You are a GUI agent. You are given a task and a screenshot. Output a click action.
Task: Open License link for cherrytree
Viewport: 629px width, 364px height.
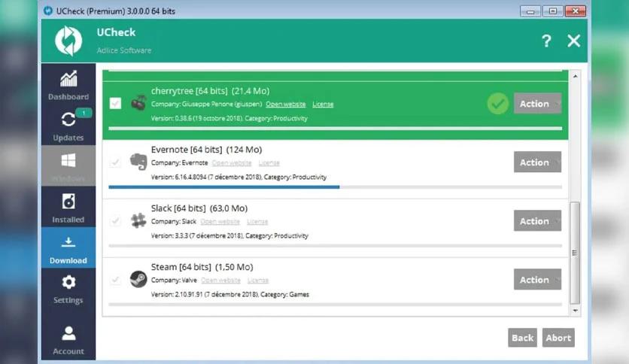pos(323,105)
